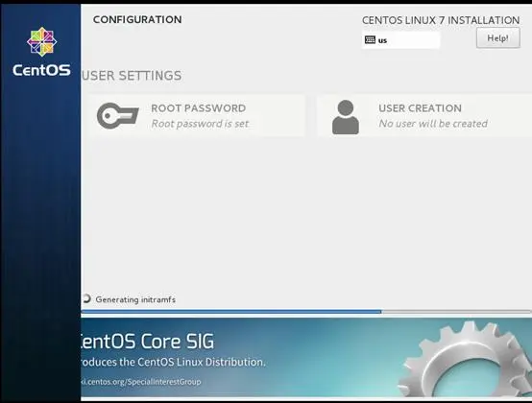Image resolution: width=532 pixels, height=403 pixels.
Task: Open the Help! button
Action: [x=497, y=38]
